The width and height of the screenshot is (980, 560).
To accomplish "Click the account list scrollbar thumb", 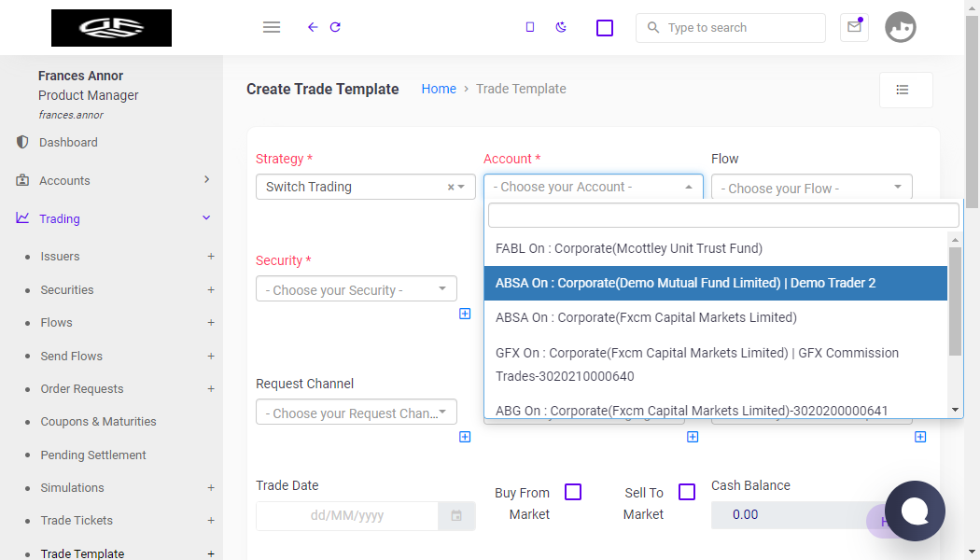I will coord(955,301).
